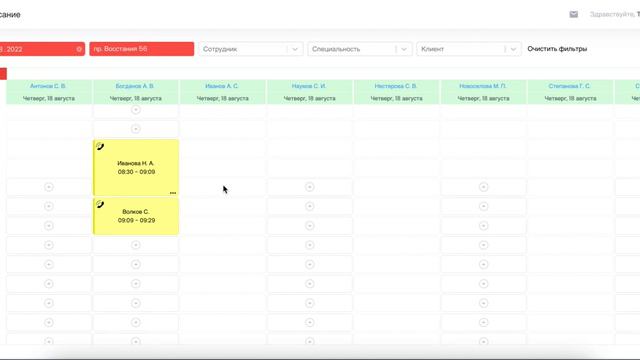Click phone icon on Иванова Н. А. appointment
Screen dimensions: 640x360
click(x=100, y=146)
